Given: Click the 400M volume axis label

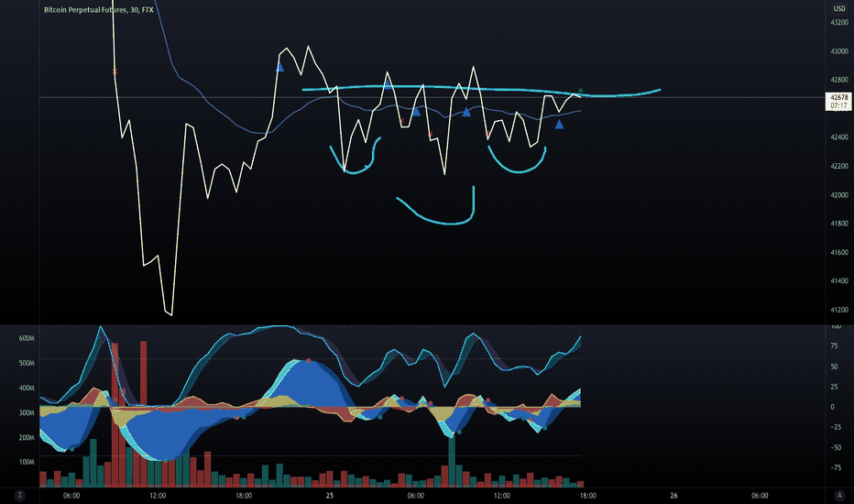Looking at the screenshot, I should (x=27, y=388).
